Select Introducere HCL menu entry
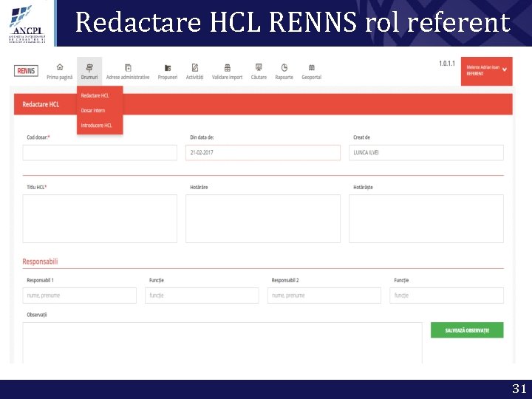532x399 pixels. tap(96, 126)
